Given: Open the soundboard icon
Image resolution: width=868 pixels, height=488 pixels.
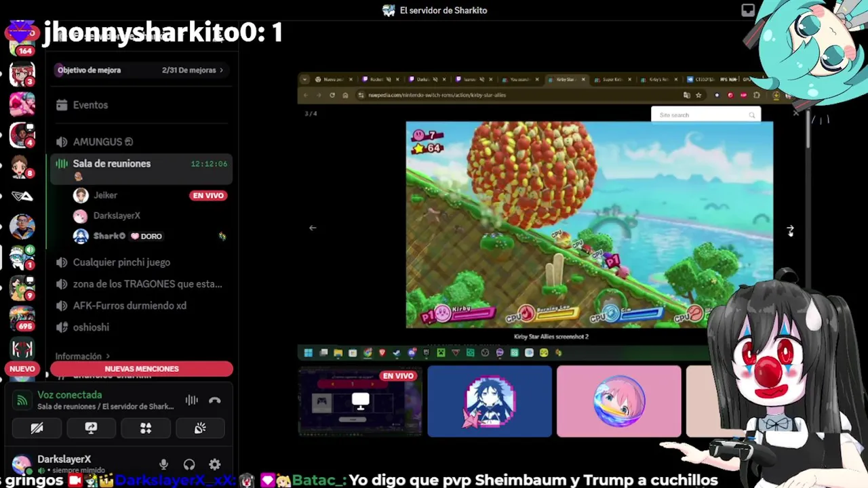Looking at the screenshot, I should pyautogui.click(x=200, y=428).
